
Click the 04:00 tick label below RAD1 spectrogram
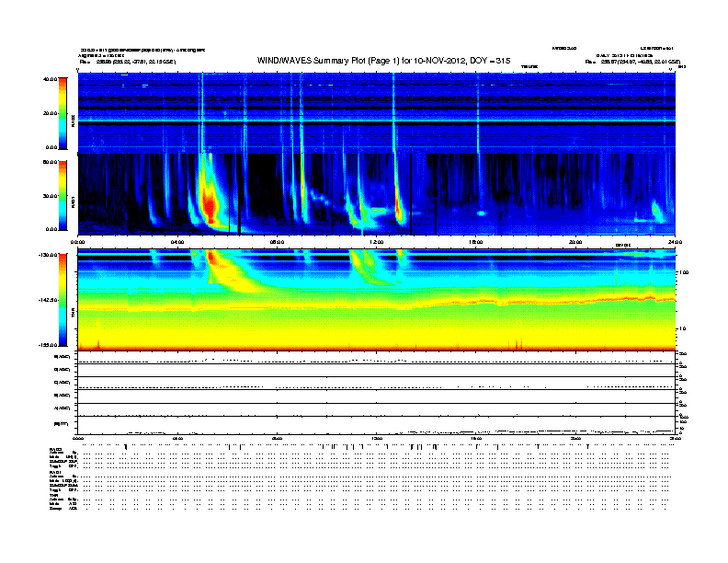tap(177, 242)
